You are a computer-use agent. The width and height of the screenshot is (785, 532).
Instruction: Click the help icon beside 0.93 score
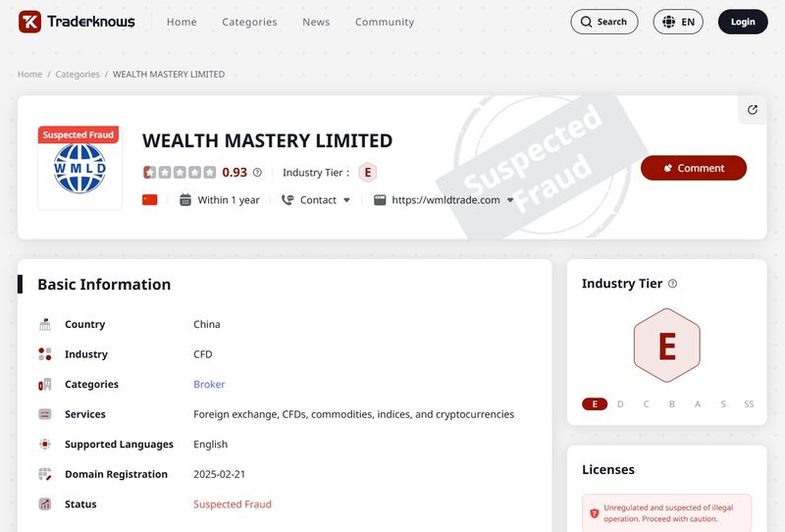point(257,173)
